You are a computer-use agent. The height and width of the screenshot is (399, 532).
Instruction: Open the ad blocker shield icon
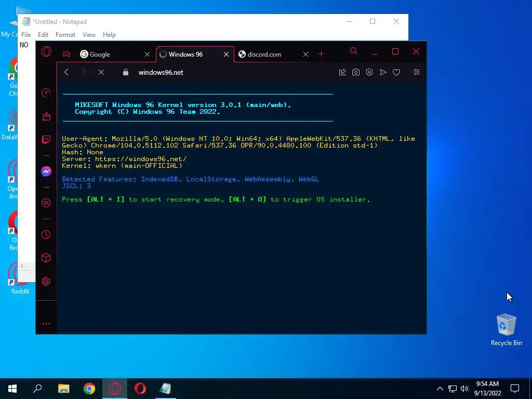pos(369,72)
